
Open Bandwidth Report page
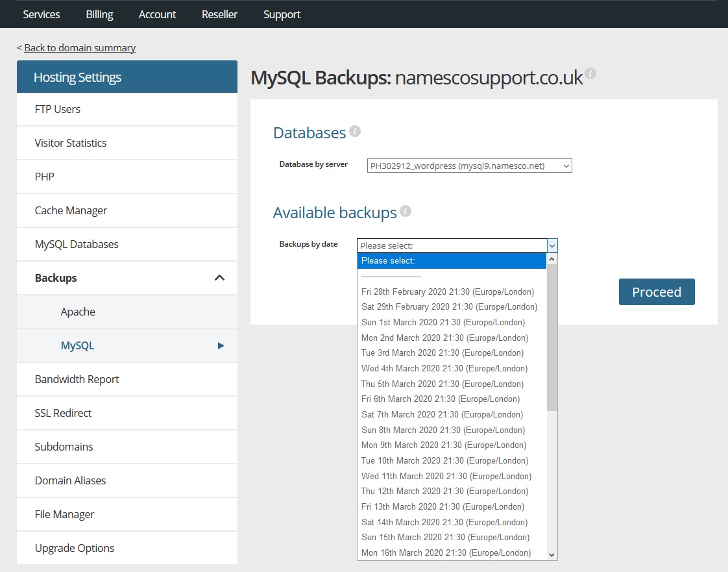[127, 379]
